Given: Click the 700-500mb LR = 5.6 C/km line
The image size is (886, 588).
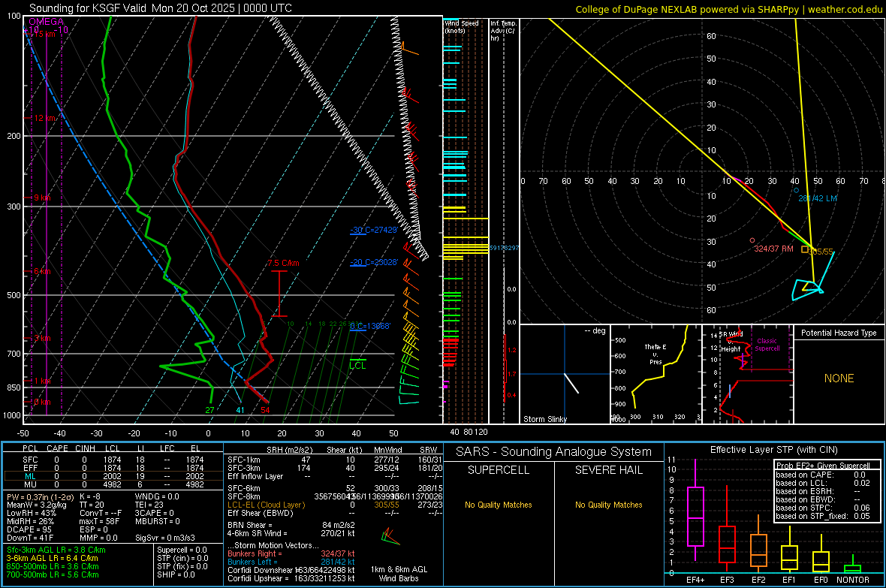Looking at the screenshot, I should 53,574.
